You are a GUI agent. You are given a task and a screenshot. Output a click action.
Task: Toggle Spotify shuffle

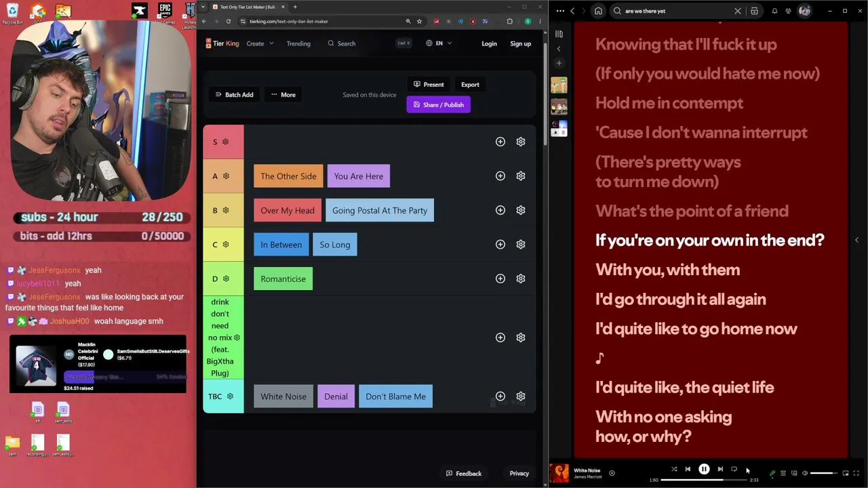coord(674,469)
